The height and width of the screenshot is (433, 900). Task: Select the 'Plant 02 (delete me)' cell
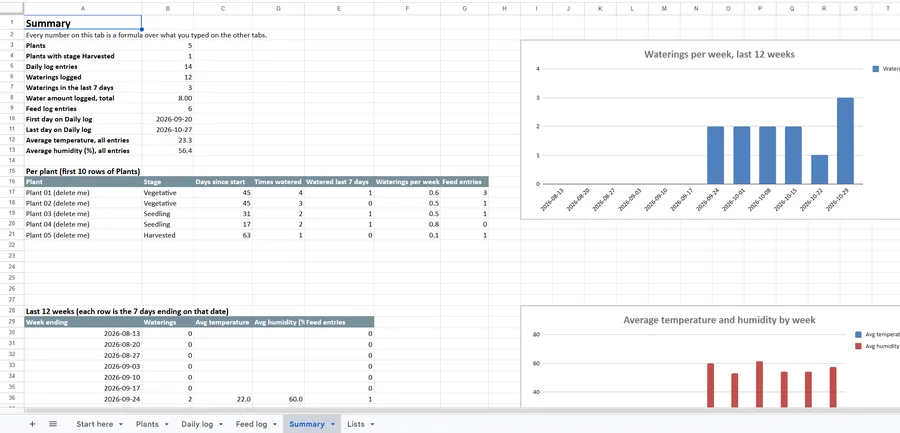coord(83,203)
